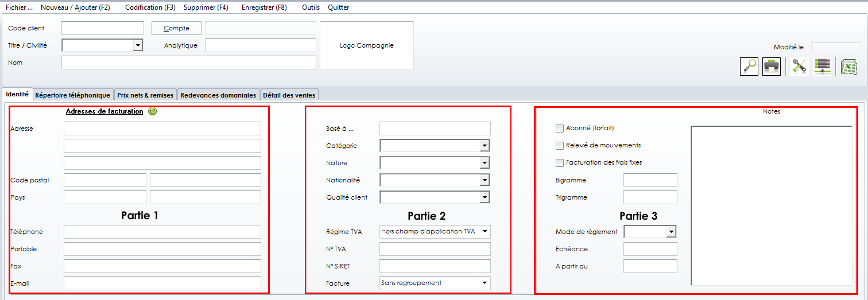
Task: Switch to the Répertoire téléphonique tab
Action: click(72, 95)
